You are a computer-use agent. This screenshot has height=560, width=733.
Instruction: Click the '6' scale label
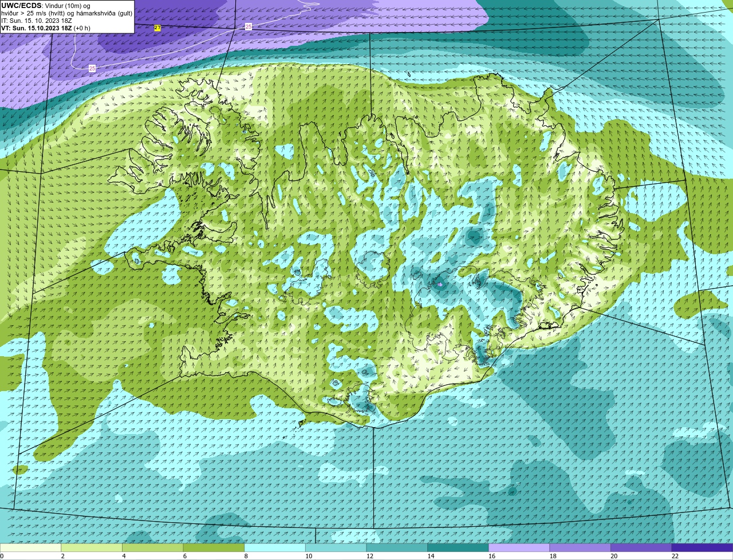click(184, 556)
